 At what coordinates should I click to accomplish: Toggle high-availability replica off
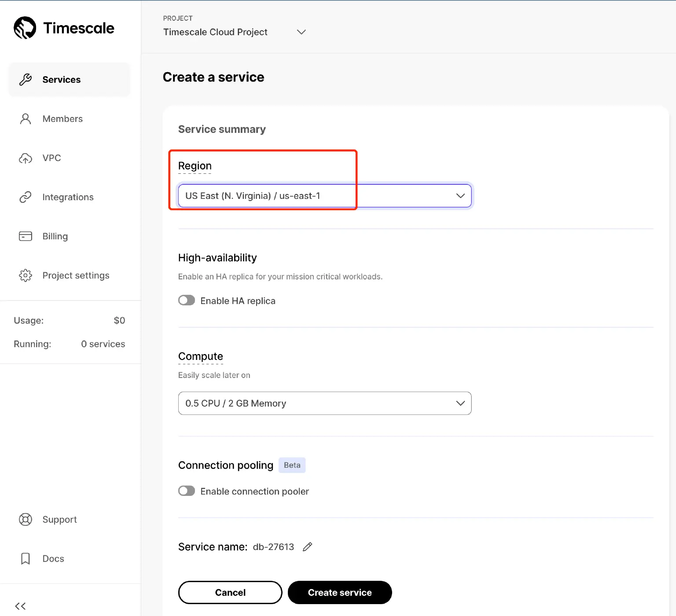click(x=187, y=300)
